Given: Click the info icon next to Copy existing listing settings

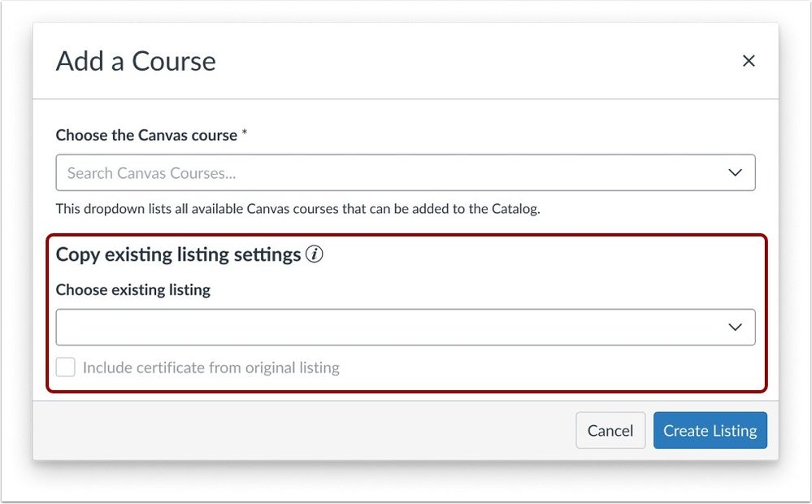Looking at the screenshot, I should (315, 254).
